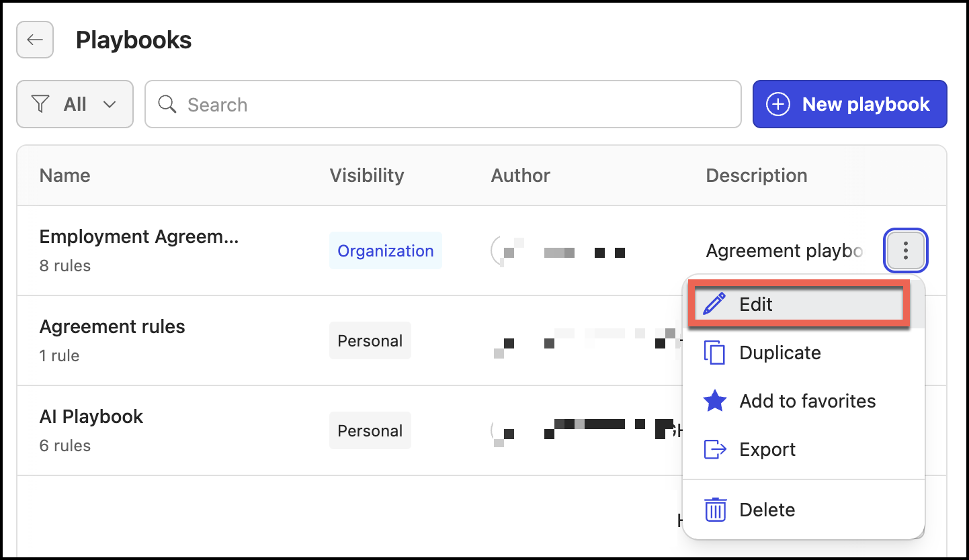Open the All filter dropdown

click(75, 104)
